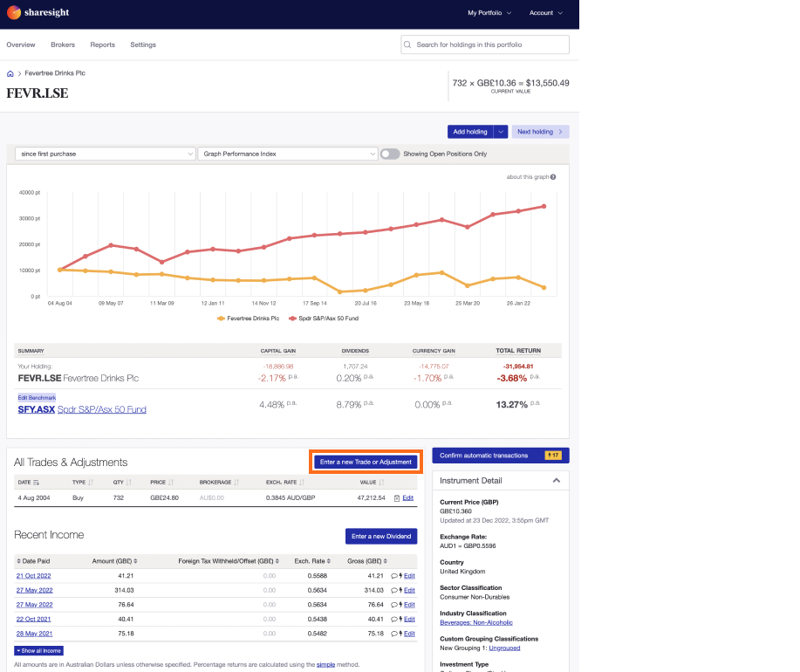This screenshot has width=800, height=672.
Task: Open the Reports tab
Action: coord(103,45)
